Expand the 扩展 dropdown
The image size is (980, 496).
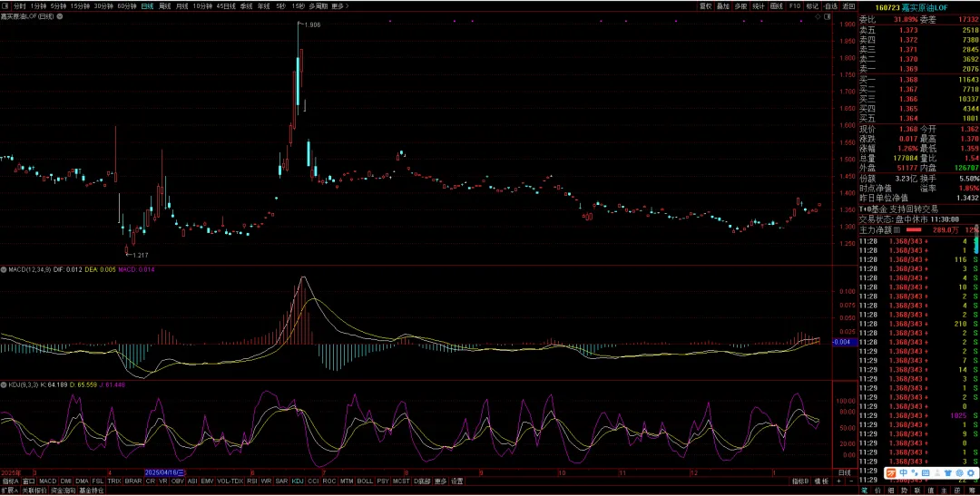pos(10,491)
